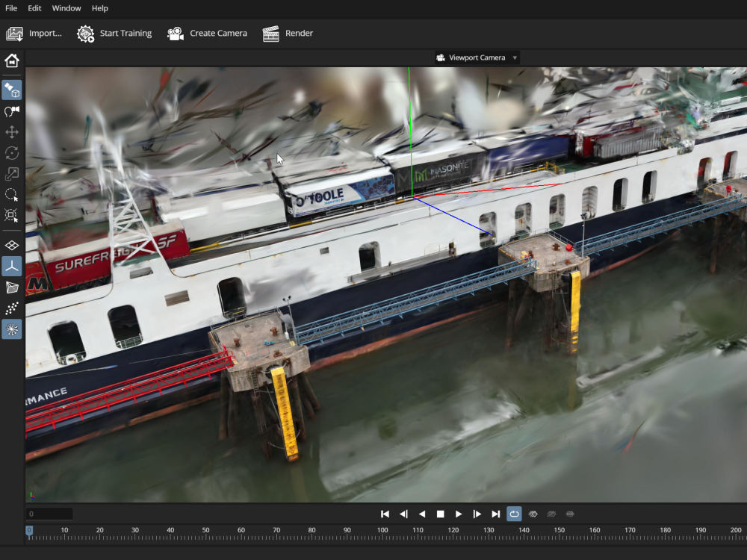Click the Create Camera icon
The height and width of the screenshot is (560, 747).
176,34
